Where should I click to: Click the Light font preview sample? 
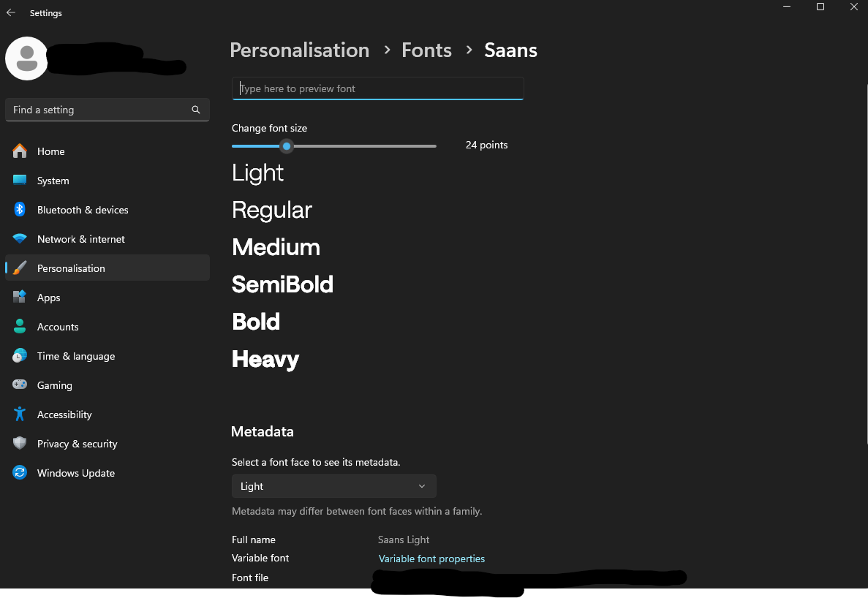tap(257, 173)
